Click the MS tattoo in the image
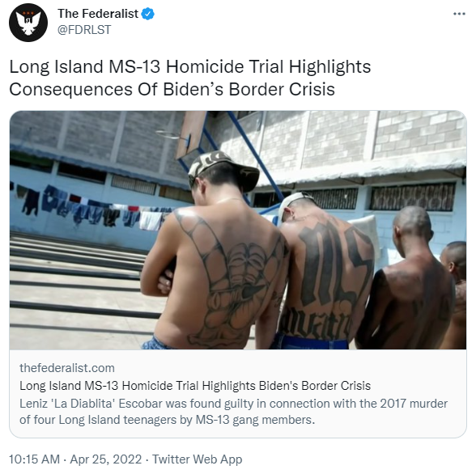Viewport: 476px width, 474px height. (x=334, y=262)
